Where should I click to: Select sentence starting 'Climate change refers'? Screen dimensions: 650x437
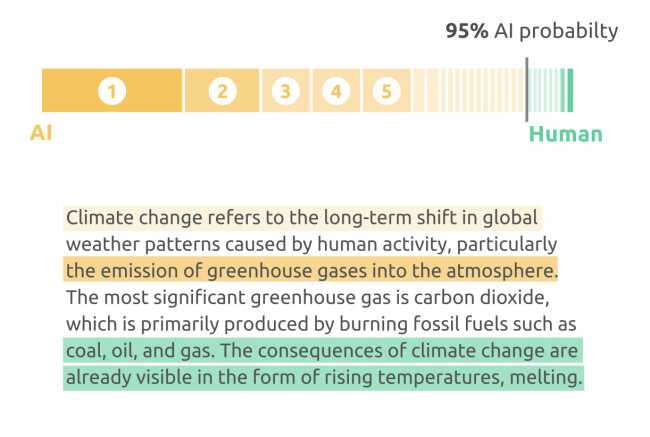coord(302,218)
